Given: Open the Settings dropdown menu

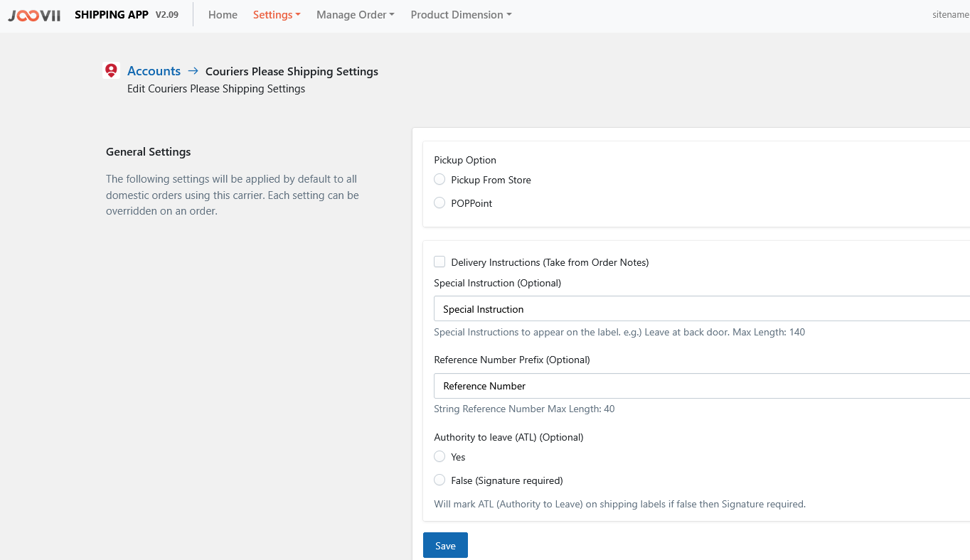Looking at the screenshot, I should pyautogui.click(x=277, y=15).
